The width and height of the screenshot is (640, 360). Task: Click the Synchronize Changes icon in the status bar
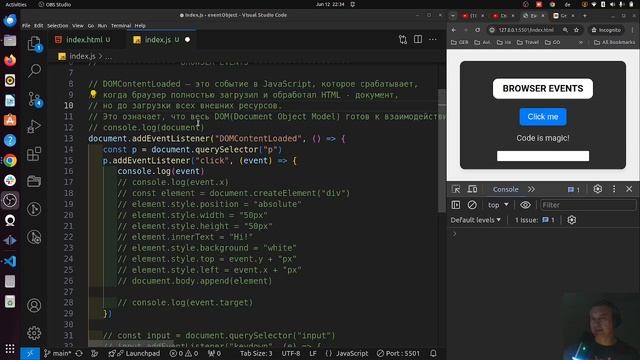79,353
